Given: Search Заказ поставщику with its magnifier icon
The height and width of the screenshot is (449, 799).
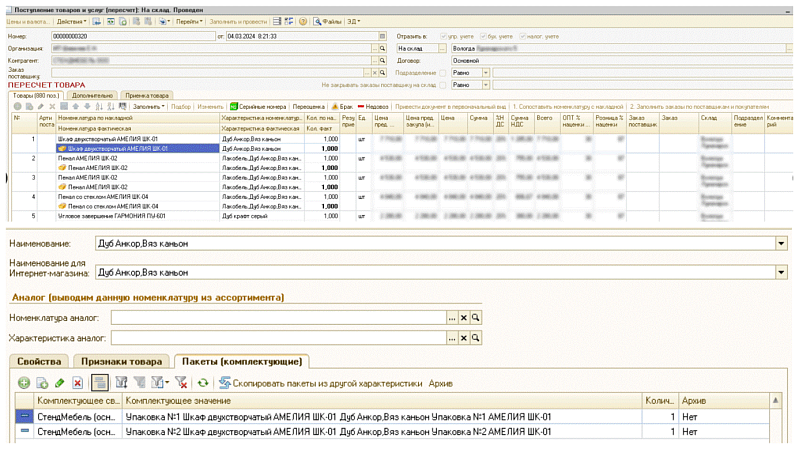Looking at the screenshot, I should tap(382, 73).
